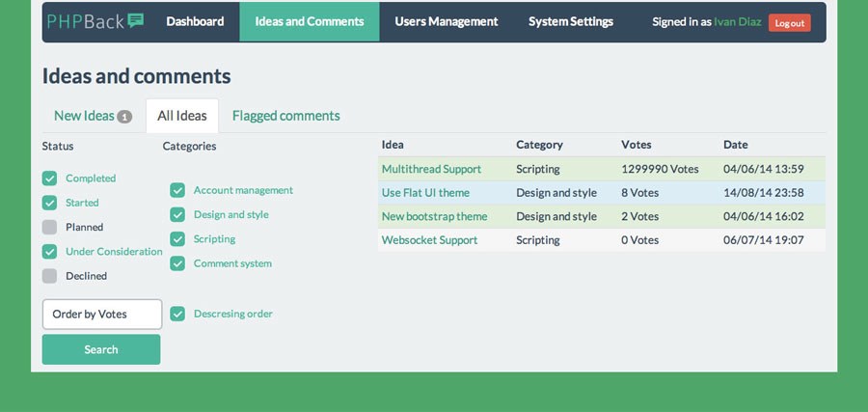Disable the Descresing order checkbox
The image size is (868, 412).
click(177, 314)
